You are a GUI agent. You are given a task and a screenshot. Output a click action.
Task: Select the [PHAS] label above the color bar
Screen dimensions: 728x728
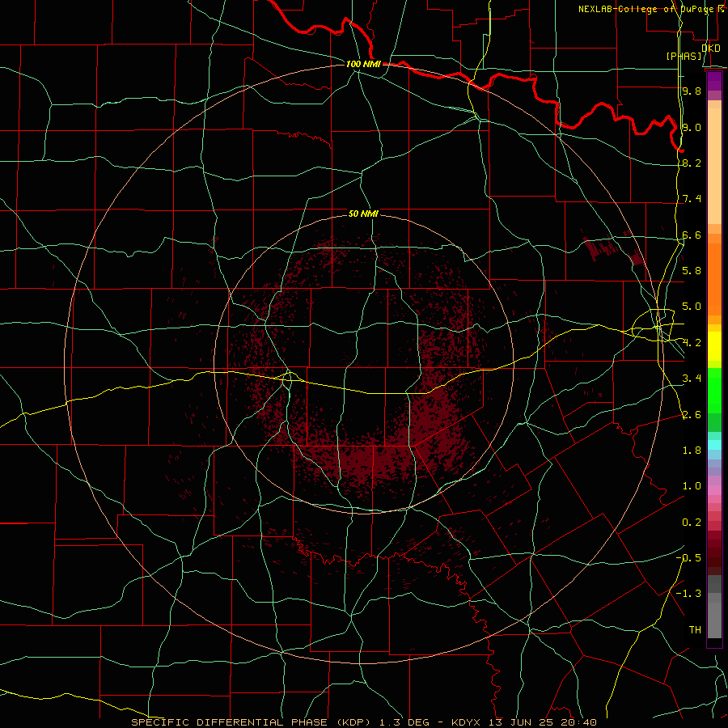pos(684,57)
